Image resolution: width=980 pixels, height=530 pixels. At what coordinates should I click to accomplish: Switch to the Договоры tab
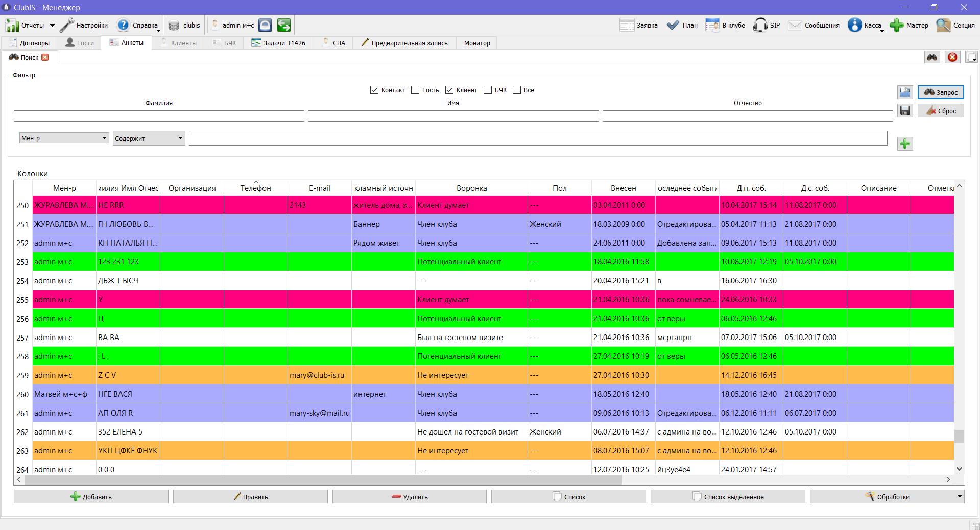click(x=29, y=43)
